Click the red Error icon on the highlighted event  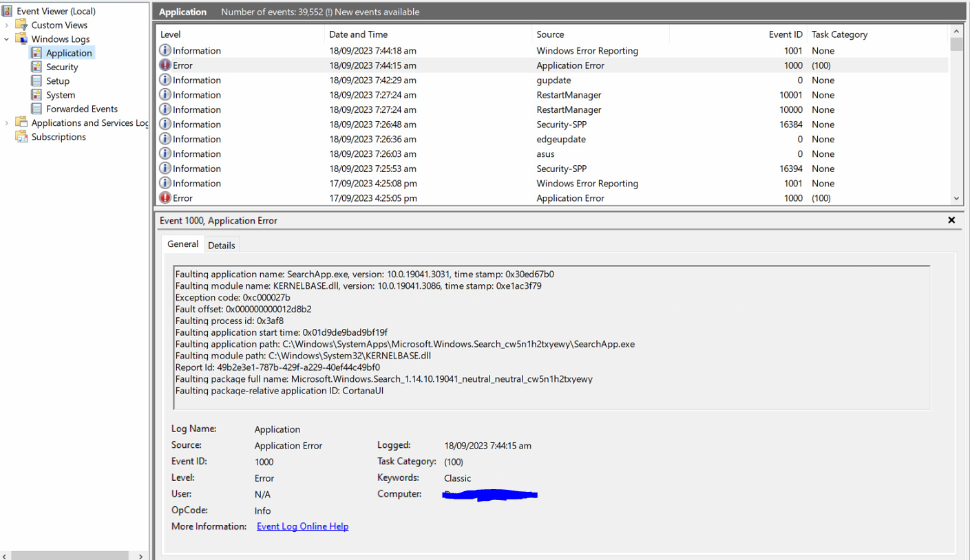pos(165,65)
